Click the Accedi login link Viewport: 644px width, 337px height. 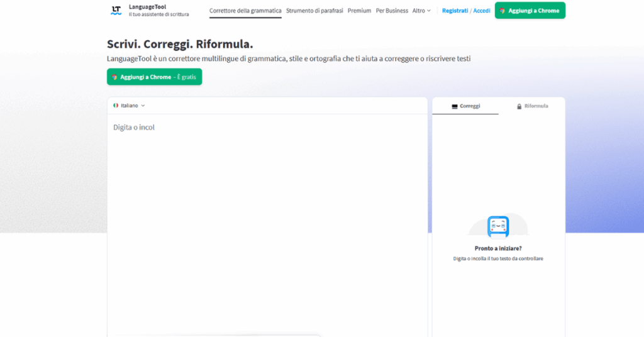pos(482,11)
